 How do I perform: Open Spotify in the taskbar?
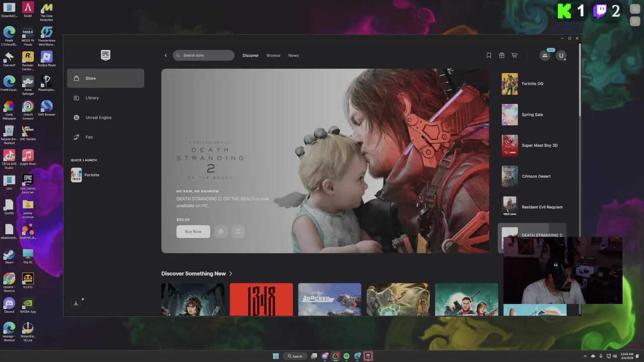(347, 356)
